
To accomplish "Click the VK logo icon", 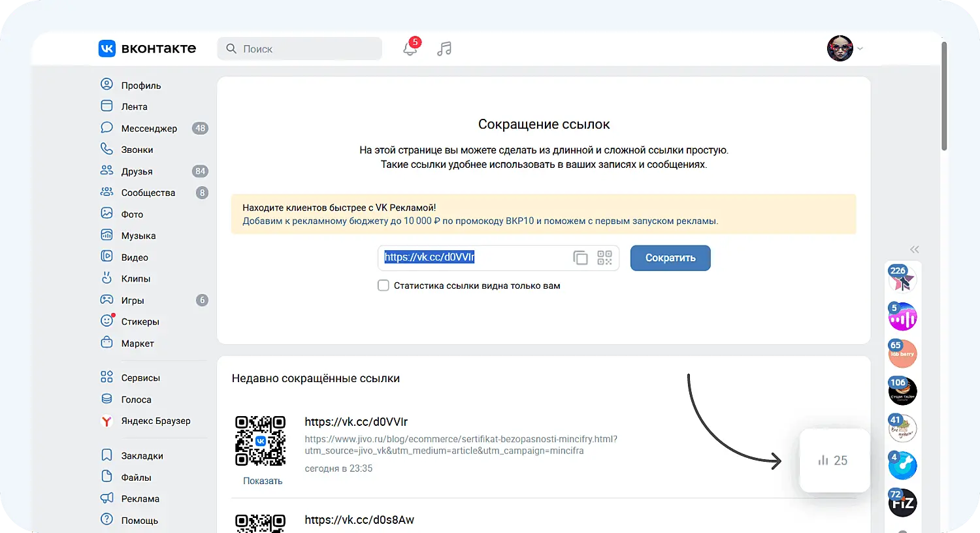I will (106, 48).
